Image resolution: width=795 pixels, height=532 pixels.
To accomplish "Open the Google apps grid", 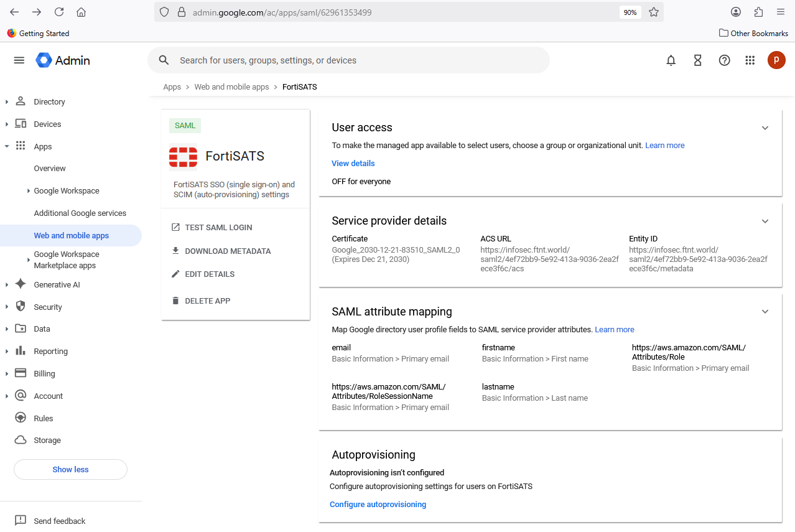I will coord(750,60).
